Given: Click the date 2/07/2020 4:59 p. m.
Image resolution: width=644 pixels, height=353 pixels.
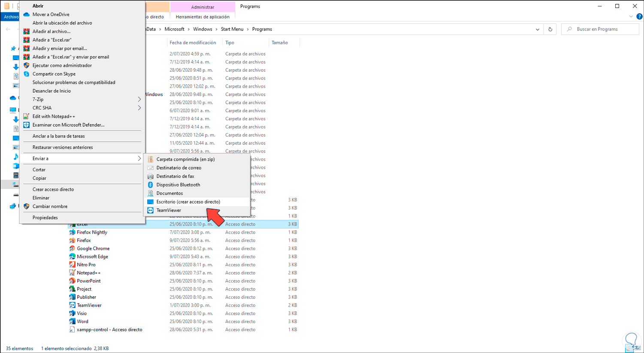Looking at the screenshot, I should click(190, 54).
